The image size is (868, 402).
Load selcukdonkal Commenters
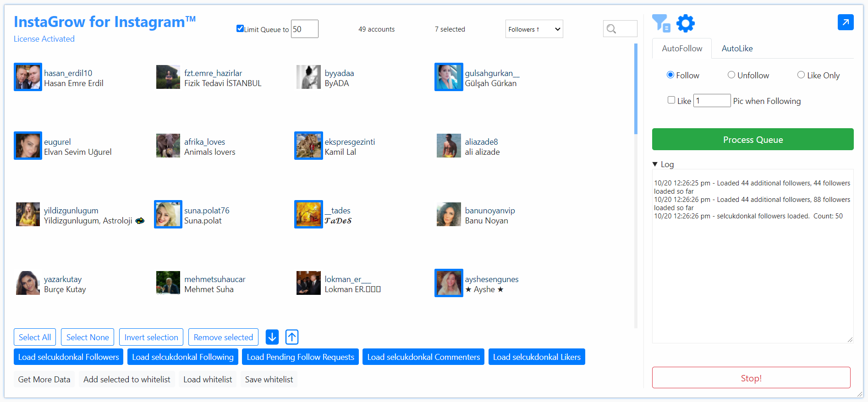tap(423, 357)
